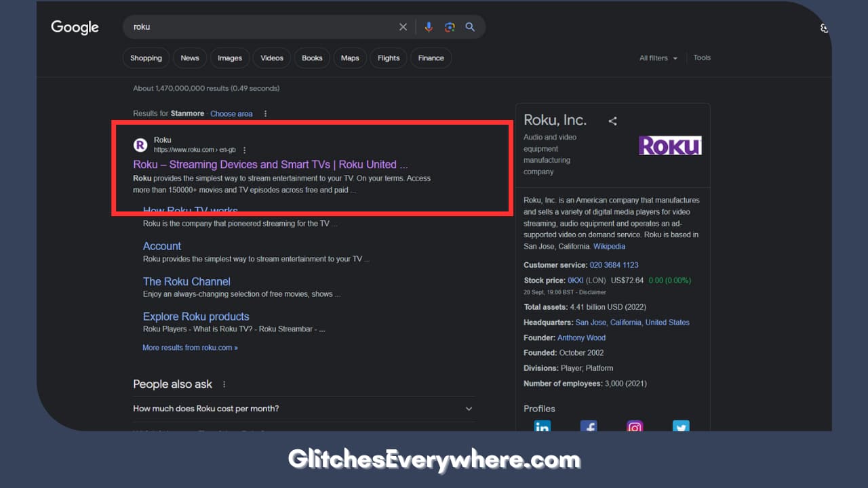The image size is (868, 488).
Task: Open 'Roku – Streaming Devices and Smart TVs' result
Action: click(271, 165)
